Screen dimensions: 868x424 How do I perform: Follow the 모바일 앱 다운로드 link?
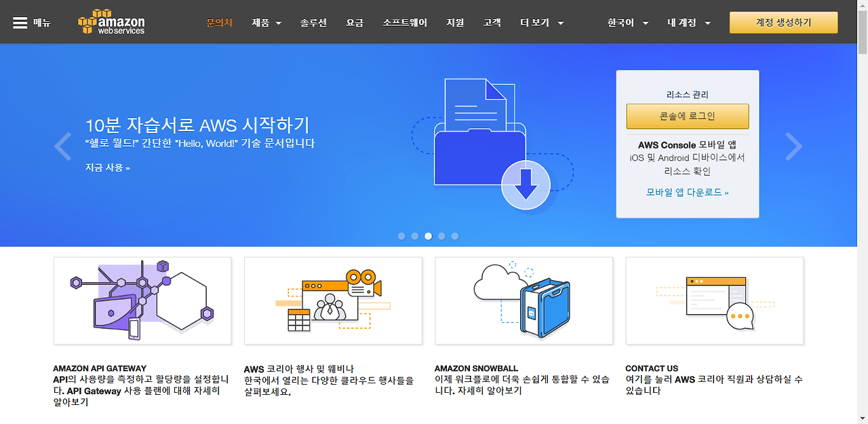coord(687,192)
